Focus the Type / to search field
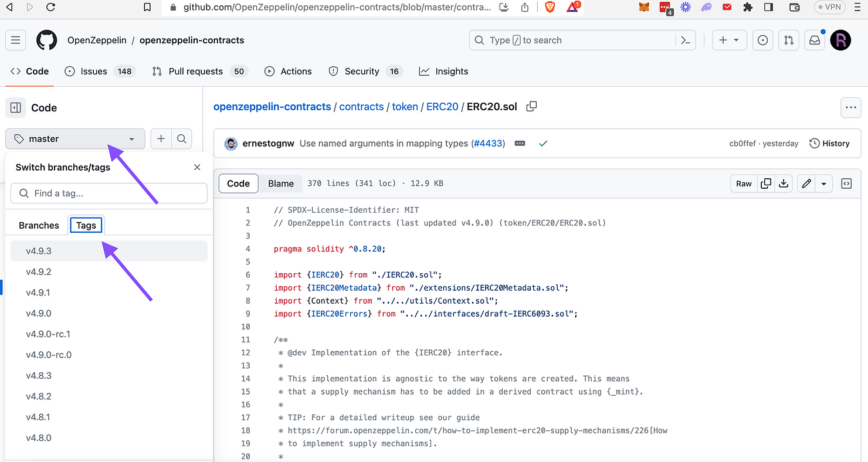Screen dimensions: 868x462 pyautogui.click(x=582, y=40)
